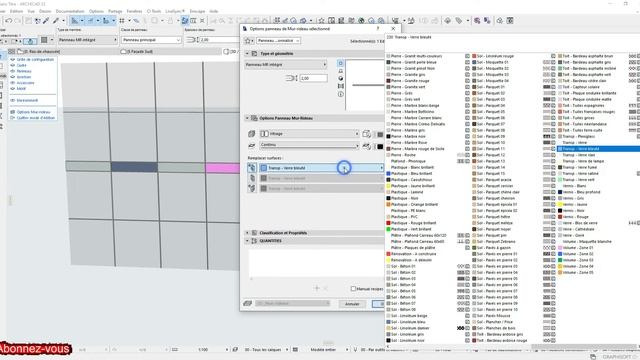Click the Épaisseur de panneau field in info box

click(219, 40)
